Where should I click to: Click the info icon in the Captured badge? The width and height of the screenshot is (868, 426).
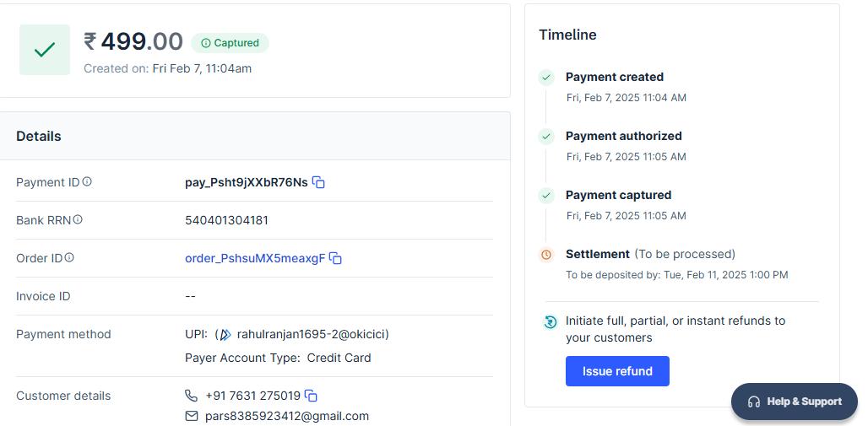[x=206, y=43]
